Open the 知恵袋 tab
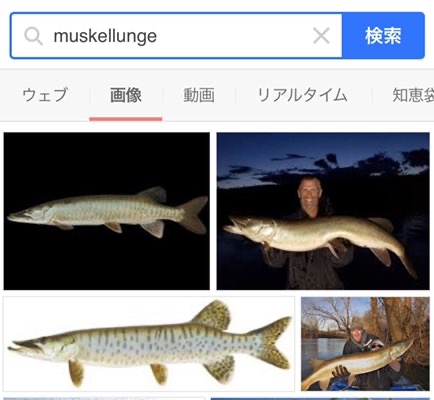The image size is (434, 400). (x=413, y=95)
